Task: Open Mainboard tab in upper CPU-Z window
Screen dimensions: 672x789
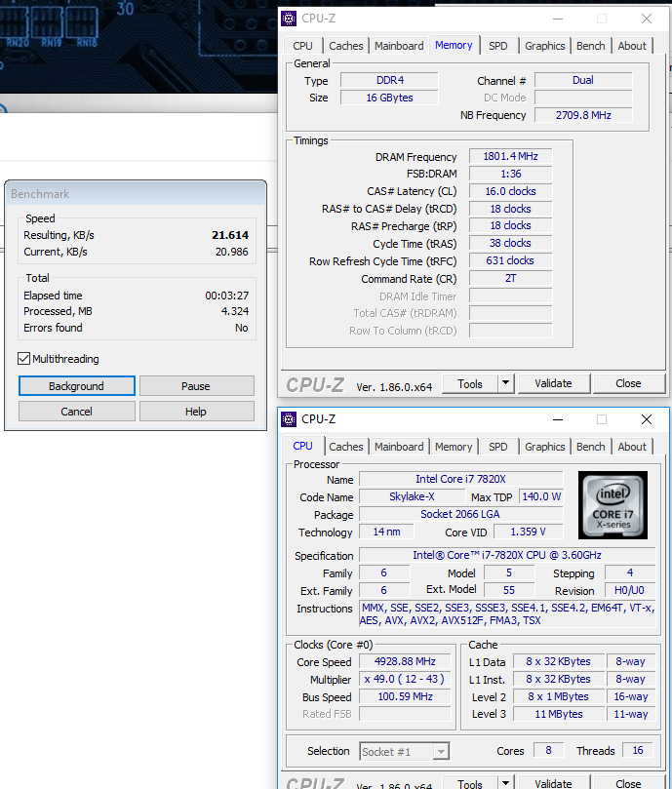Action: click(399, 46)
